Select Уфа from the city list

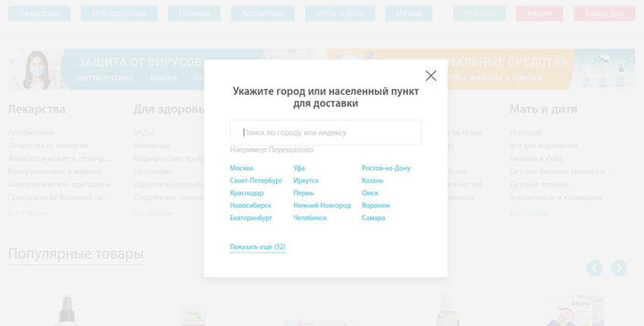[x=299, y=168]
